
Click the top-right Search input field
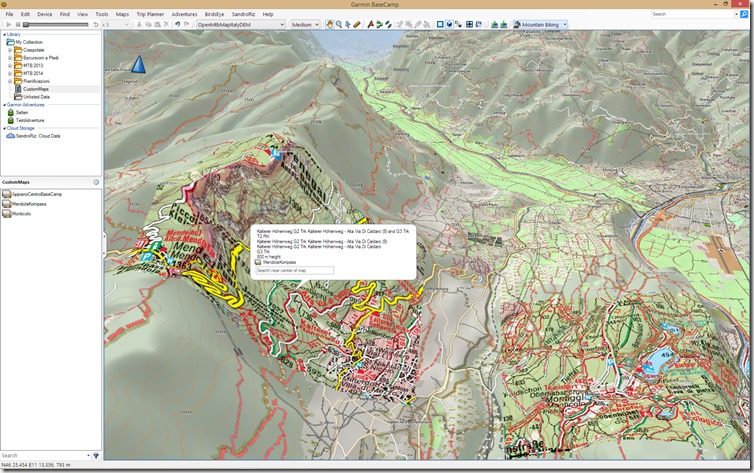694,14
